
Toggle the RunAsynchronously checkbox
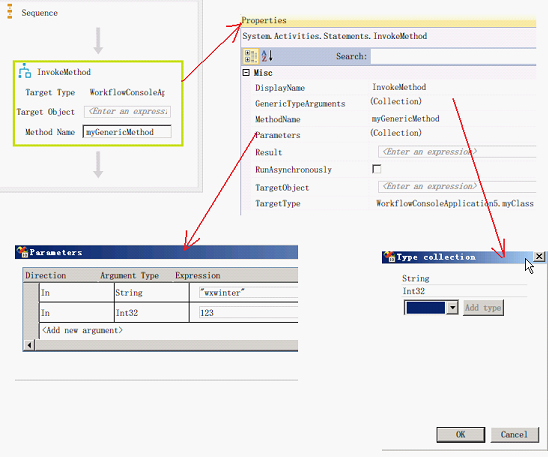(x=376, y=169)
